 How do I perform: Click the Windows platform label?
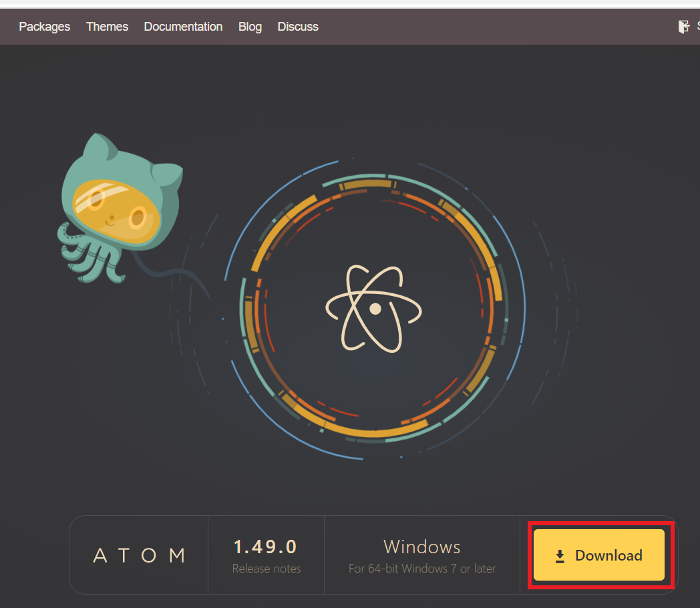(422, 547)
